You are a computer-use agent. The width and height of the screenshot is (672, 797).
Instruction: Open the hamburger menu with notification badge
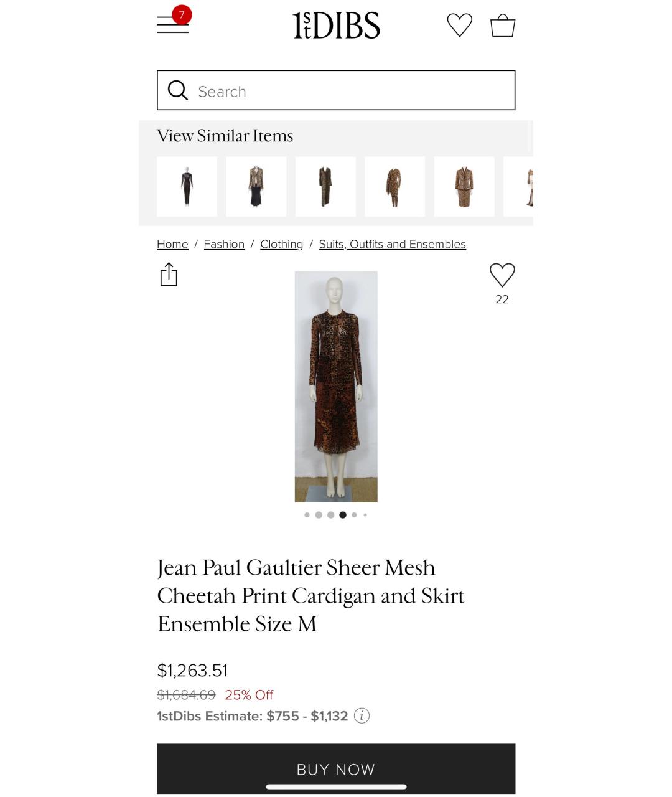(x=174, y=22)
